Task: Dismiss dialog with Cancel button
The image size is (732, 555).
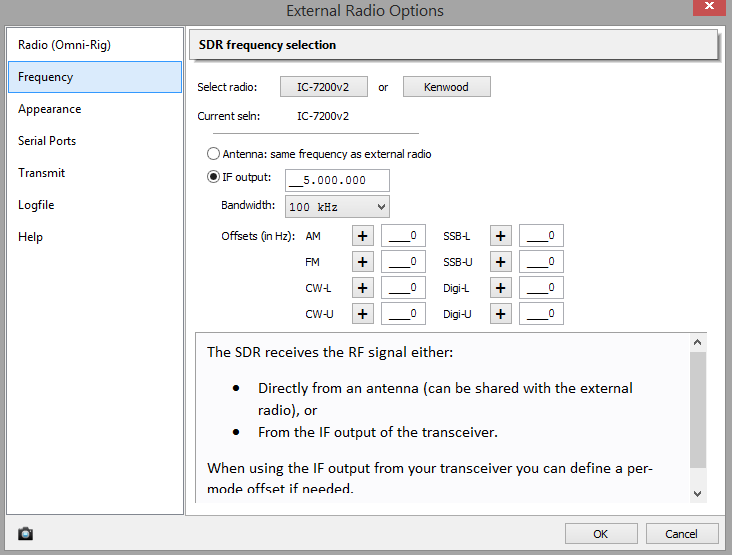Action: pyautogui.click(x=682, y=534)
